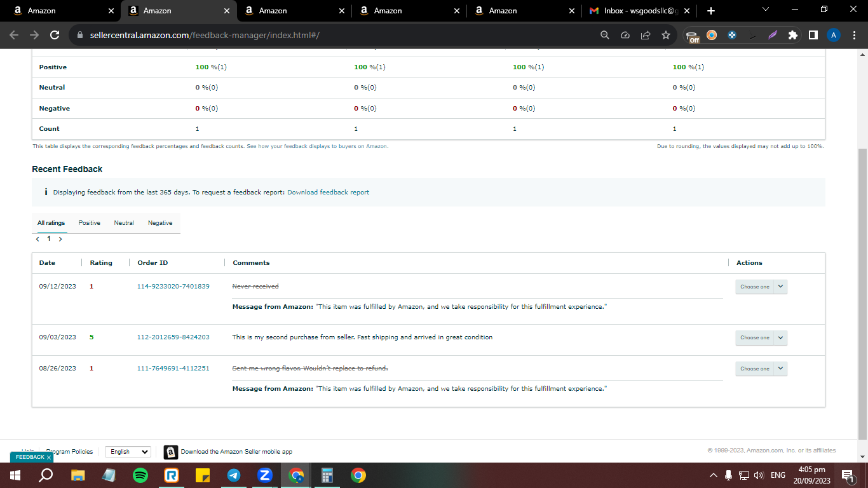Bookmark this page with the star icon

(666, 35)
